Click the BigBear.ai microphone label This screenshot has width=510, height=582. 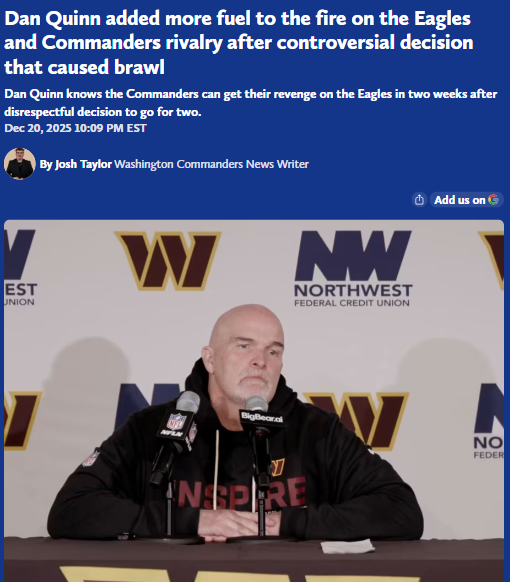point(261,417)
